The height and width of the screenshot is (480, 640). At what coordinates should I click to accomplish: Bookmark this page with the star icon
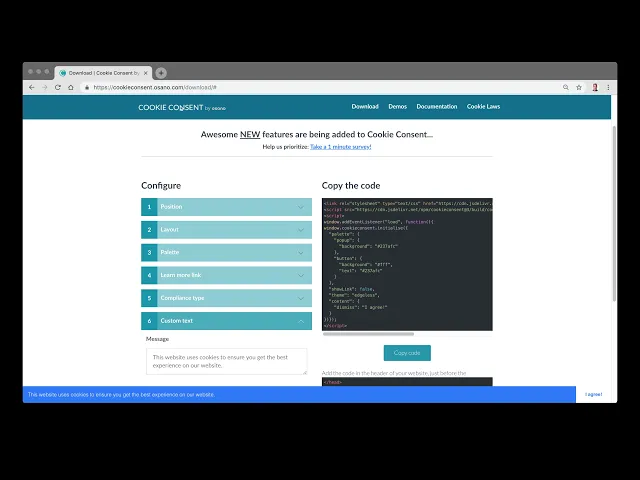click(x=579, y=87)
